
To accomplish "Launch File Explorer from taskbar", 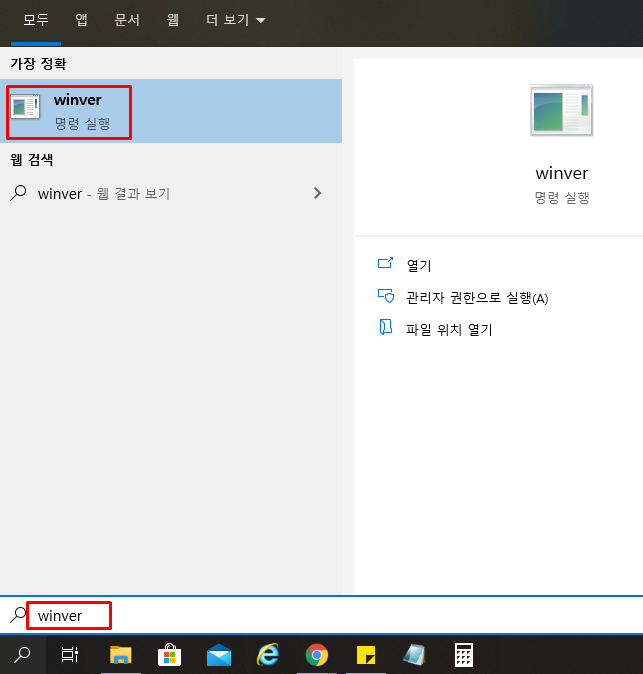I will 120,654.
